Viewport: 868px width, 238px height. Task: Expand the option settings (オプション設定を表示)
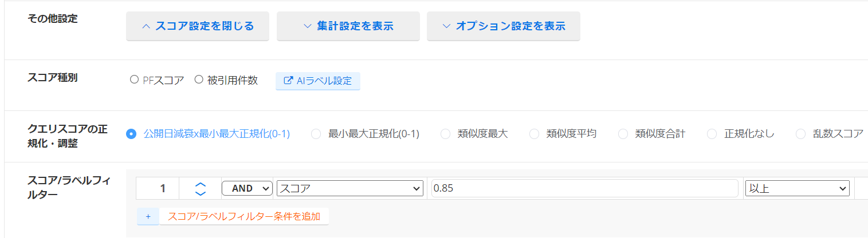503,26
